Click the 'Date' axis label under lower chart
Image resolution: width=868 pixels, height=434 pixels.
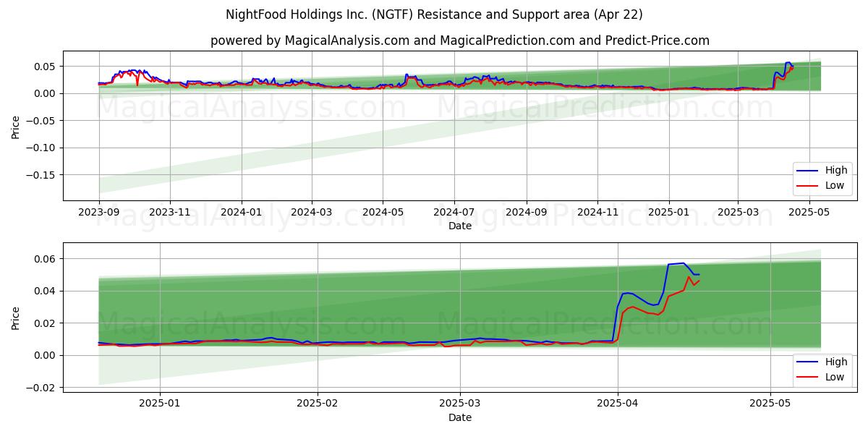460,417
